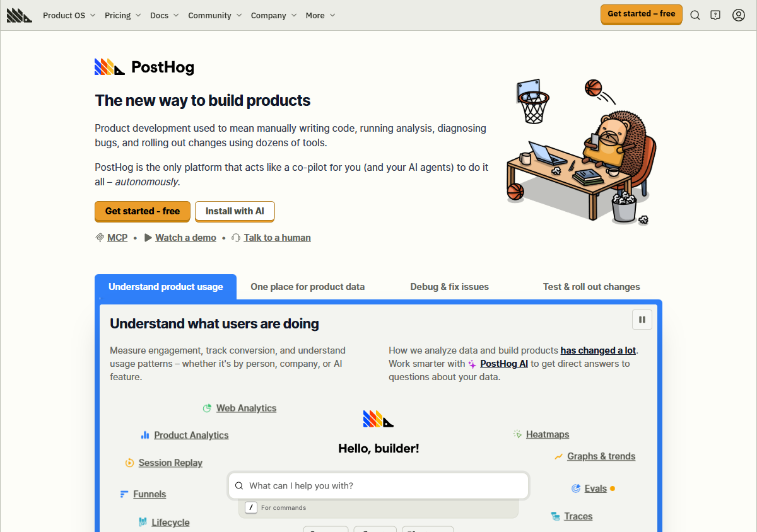Viewport: 757px width, 532px height.
Task: Switch to the Debug & fix issues tab
Action: point(449,287)
